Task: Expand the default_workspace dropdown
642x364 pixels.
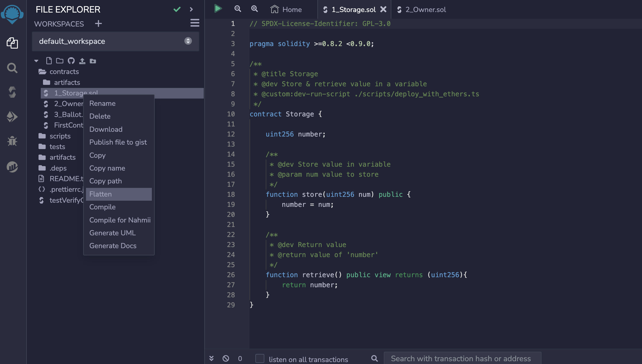Action: click(188, 41)
